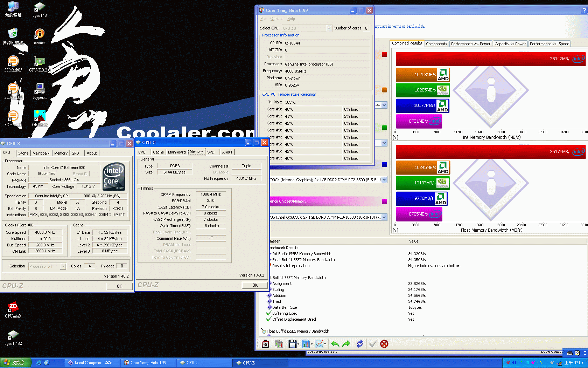
Task: Open the Help menu in Core Temp
Action: pyautogui.click(x=291, y=19)
